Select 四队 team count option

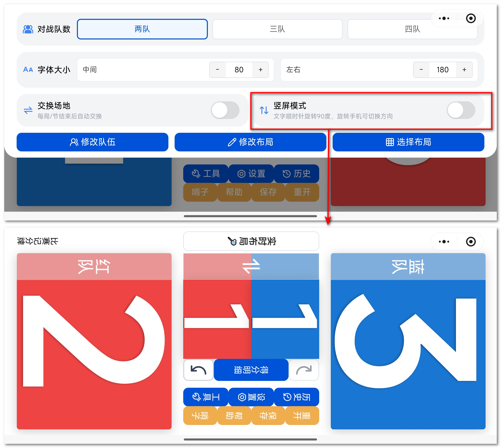click(412, 29)
